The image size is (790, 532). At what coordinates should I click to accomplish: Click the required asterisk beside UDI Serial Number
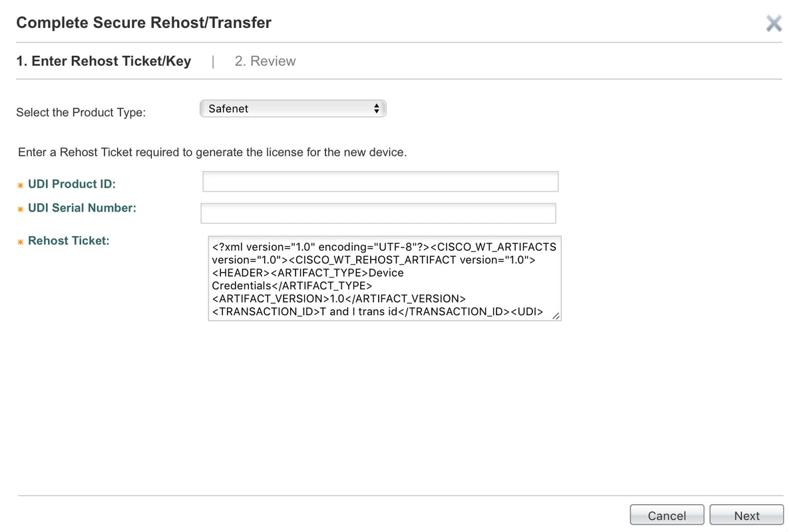pyautogui.click(x=20, y=209)
